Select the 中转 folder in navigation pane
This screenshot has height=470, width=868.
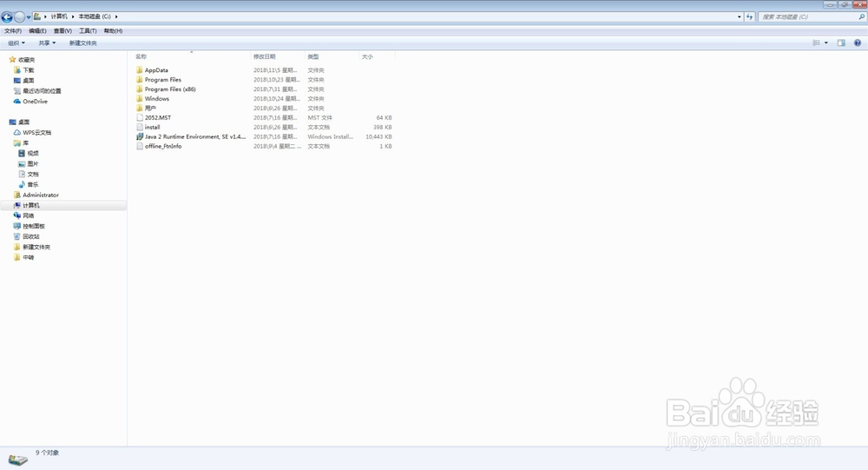(23, 257)
